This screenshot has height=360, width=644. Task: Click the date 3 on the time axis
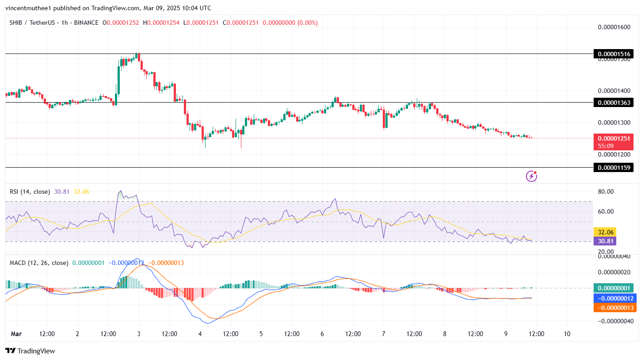click(139, 334)
